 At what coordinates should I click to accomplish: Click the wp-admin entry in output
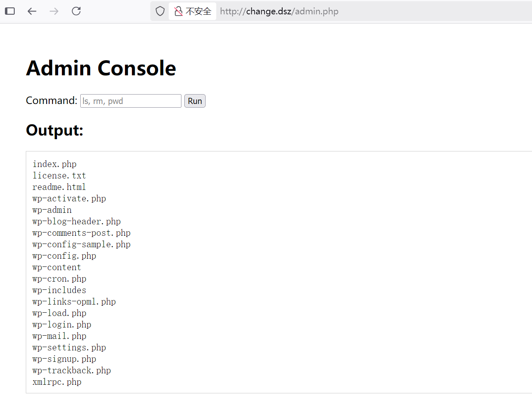point(52,210)
